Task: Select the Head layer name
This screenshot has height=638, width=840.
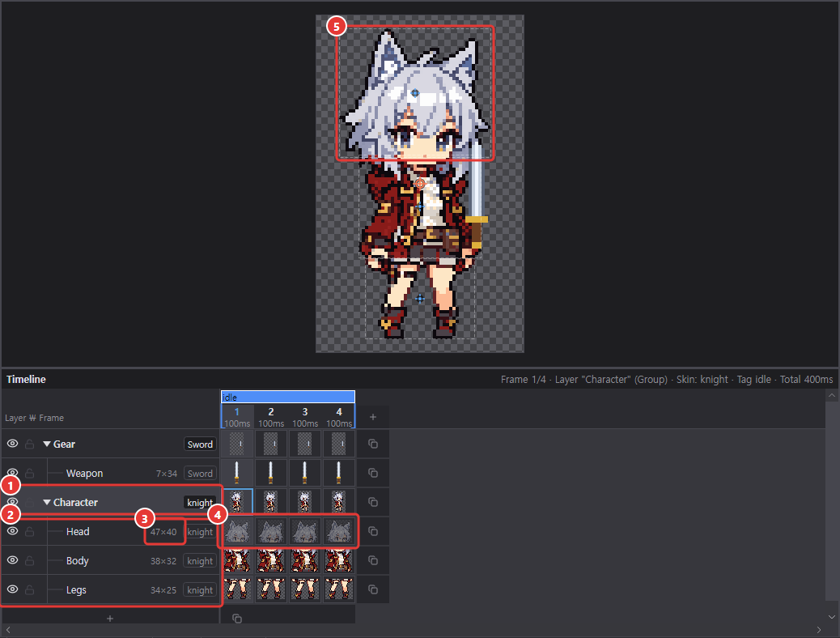Action: (x=78, y=531)
